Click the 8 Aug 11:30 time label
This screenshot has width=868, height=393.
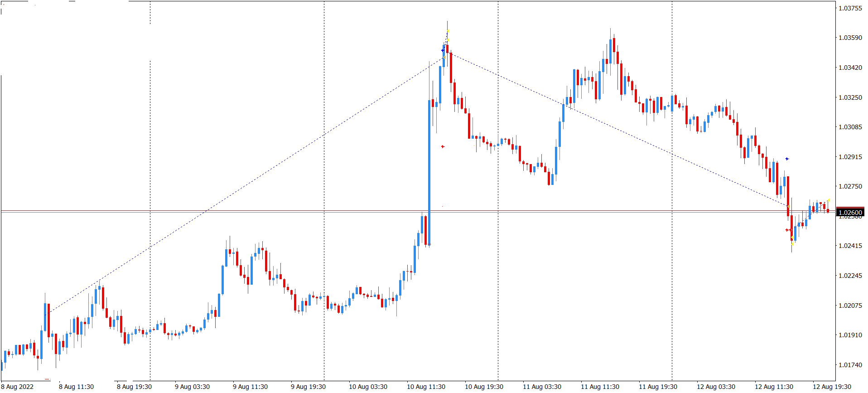(x=76, y=387)
